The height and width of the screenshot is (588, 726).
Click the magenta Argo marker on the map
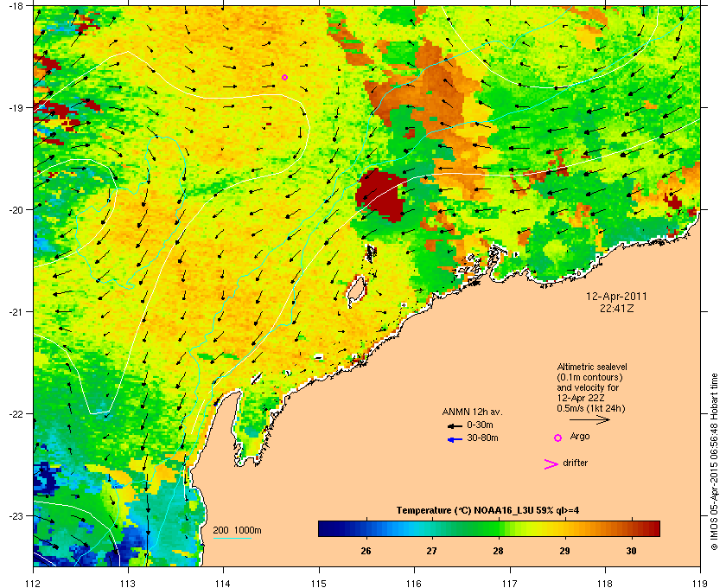tap(284, 77)
